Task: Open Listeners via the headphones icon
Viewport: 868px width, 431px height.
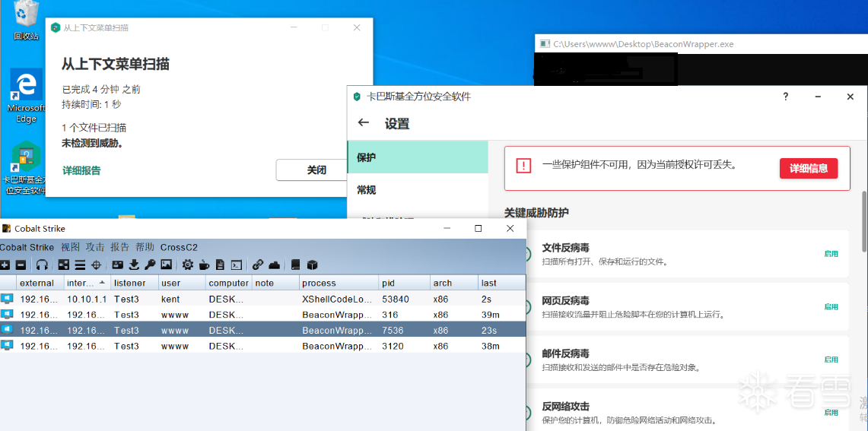Action: [x=42, y=265]
